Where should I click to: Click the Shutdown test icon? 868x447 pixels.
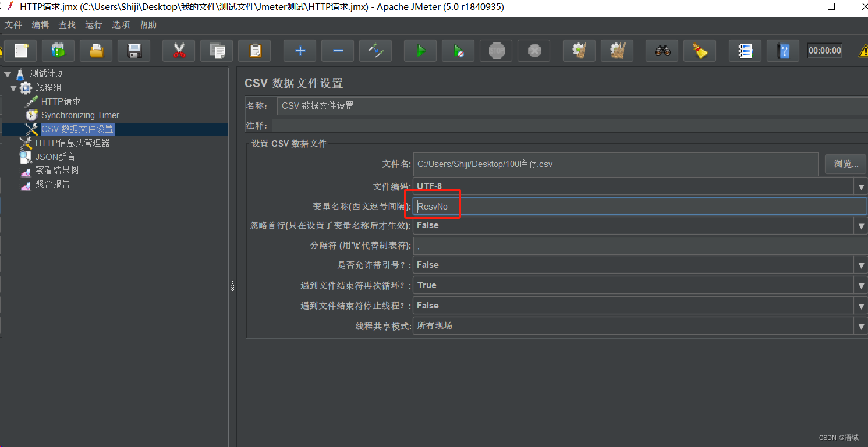coord(534,51)
